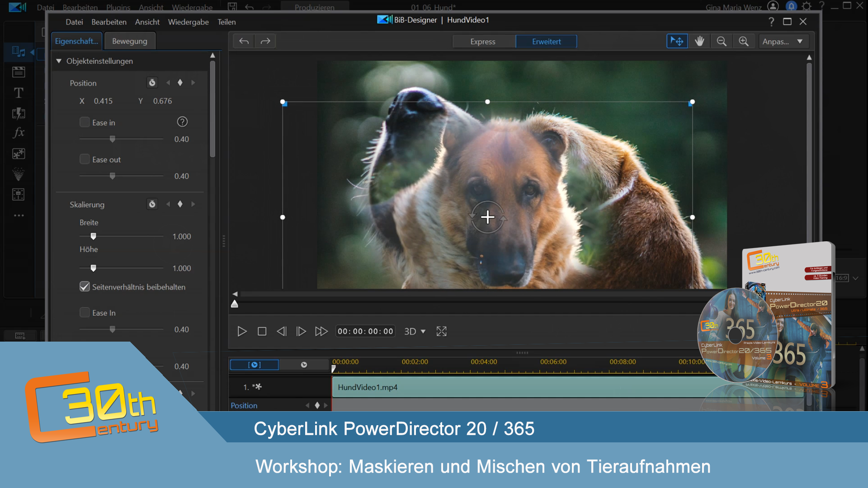
Task: Click the Produzieren button
Action: point(315,7)
